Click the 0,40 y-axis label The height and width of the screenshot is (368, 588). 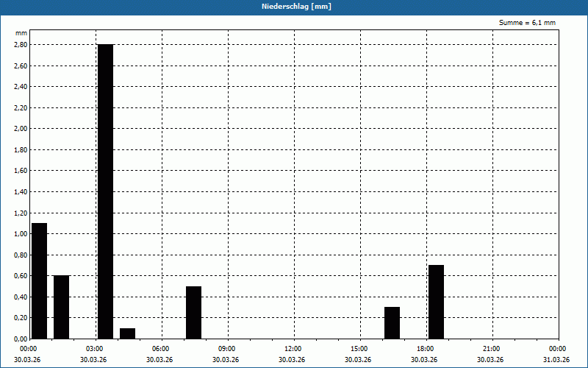click(21, 297)
